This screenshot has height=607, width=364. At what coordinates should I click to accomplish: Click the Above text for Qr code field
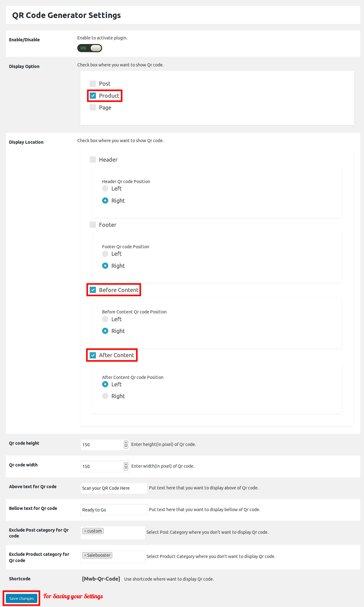114,488
